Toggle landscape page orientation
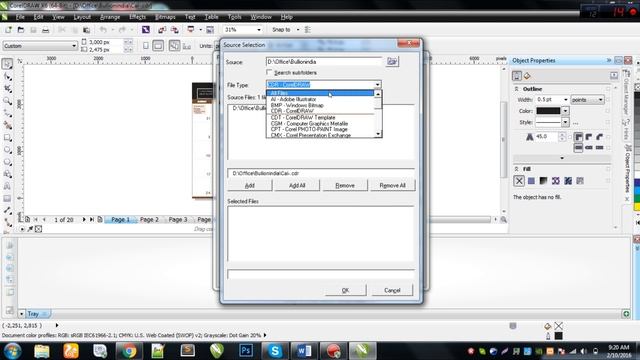 pyautogui.click(x=158, y=46)
